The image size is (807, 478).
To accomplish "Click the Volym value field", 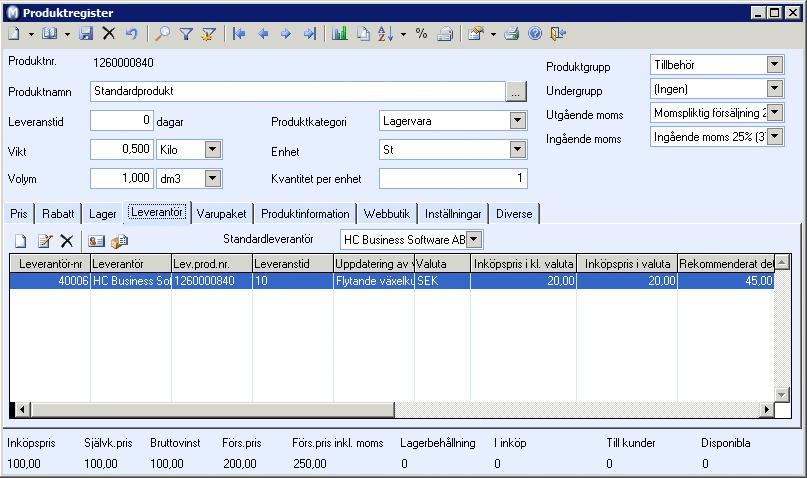I will pos(122,179).
